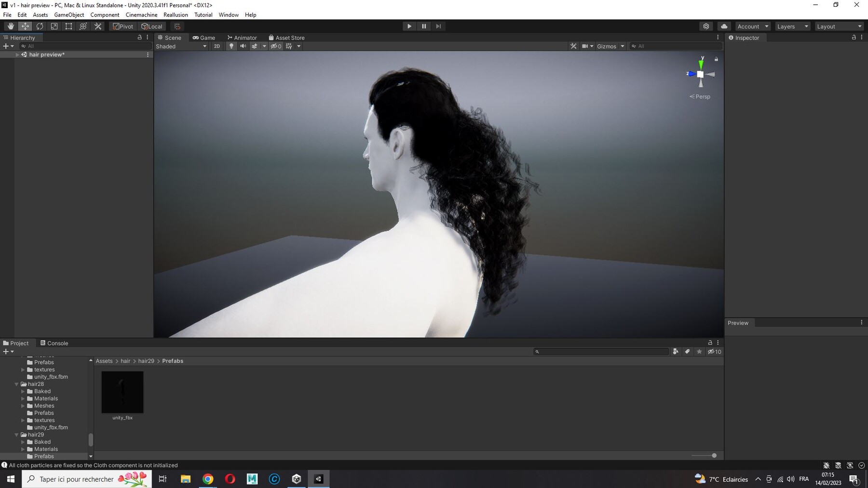
Task: Switch to the Asset Store tab
Action: pyautogui.click(x=286, y=38)
